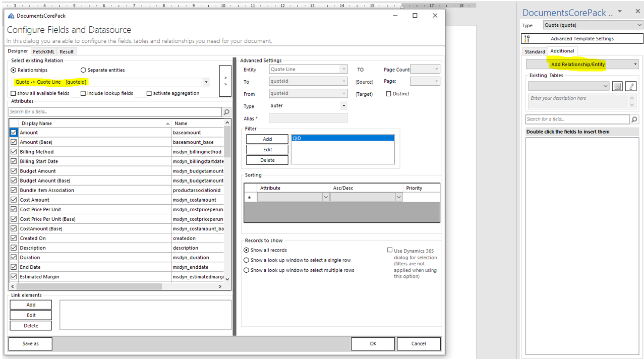
Task: Click the Save as button
Action: (x=30, y=344)
